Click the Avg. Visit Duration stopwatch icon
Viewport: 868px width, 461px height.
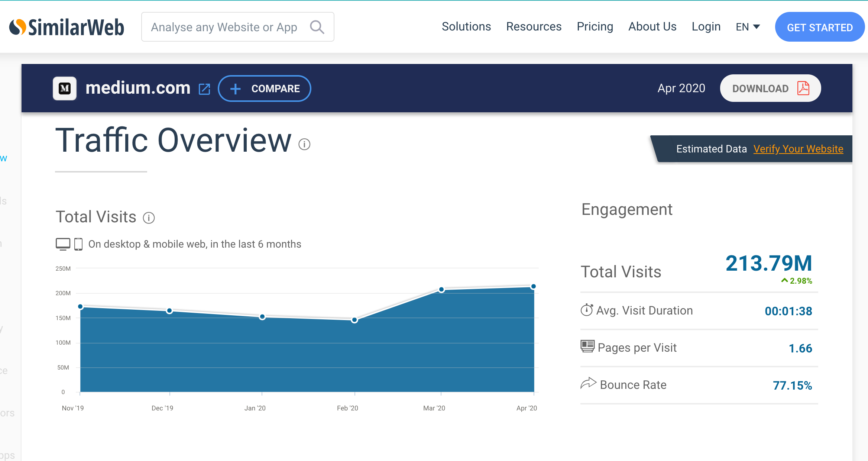pos(587,310)
